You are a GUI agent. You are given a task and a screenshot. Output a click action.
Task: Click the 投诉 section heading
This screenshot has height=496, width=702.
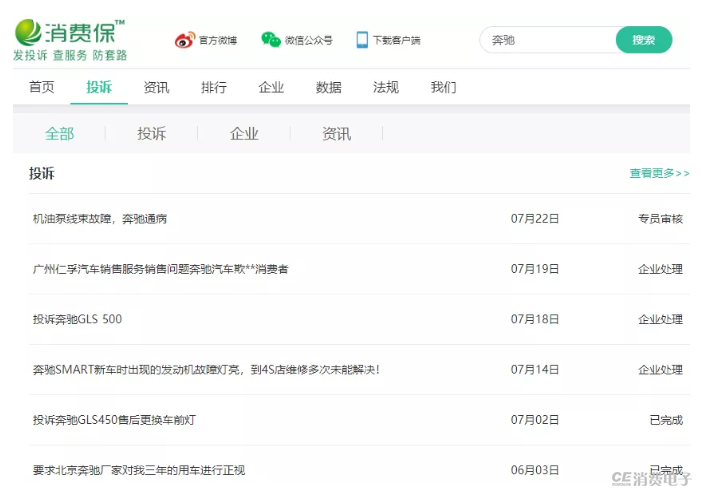tap(42, 173)
